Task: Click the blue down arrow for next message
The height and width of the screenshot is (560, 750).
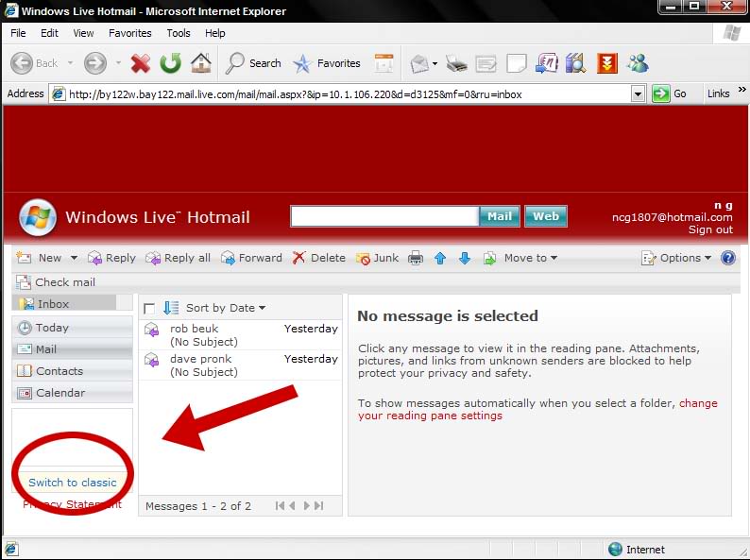Action: click(465, 258)
